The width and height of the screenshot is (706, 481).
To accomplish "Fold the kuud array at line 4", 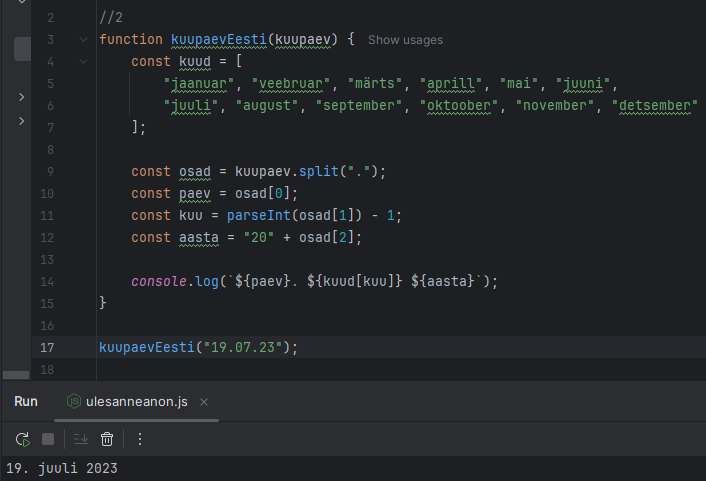I will (x=82, y=61).
